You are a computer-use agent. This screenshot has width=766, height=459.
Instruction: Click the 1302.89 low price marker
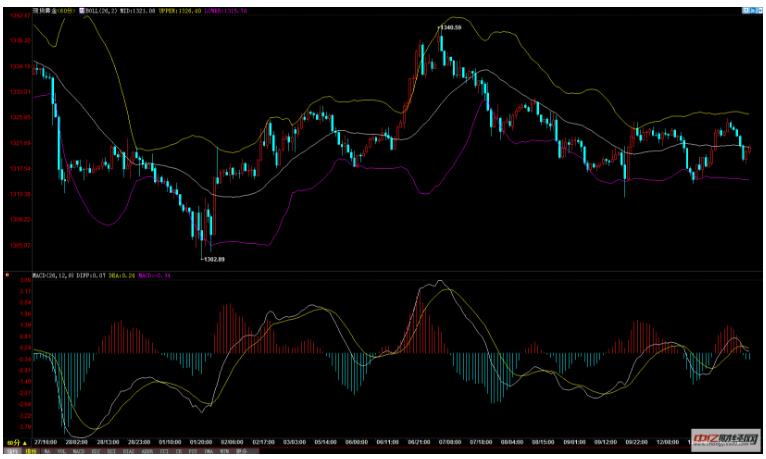(211, 259)
